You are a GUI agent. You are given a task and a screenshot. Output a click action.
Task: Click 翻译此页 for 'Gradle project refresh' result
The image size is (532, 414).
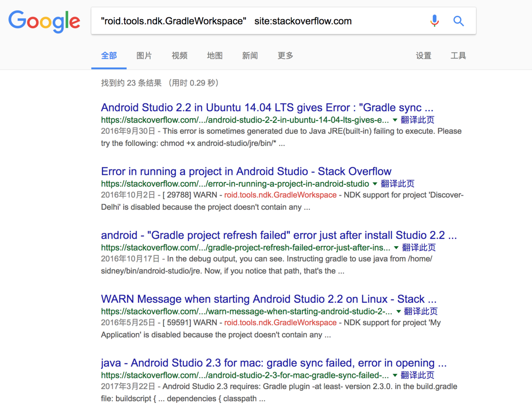pos(419,248)
